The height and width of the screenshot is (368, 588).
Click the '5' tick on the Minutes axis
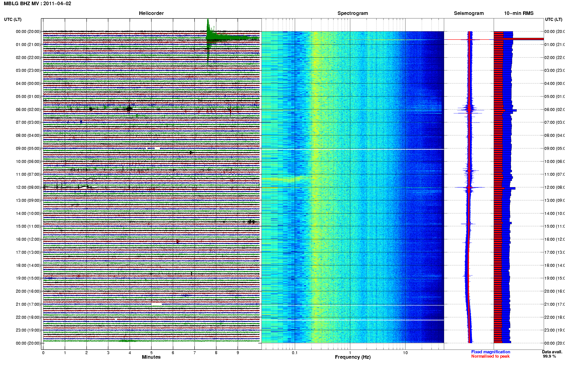(x=151, y=353)
